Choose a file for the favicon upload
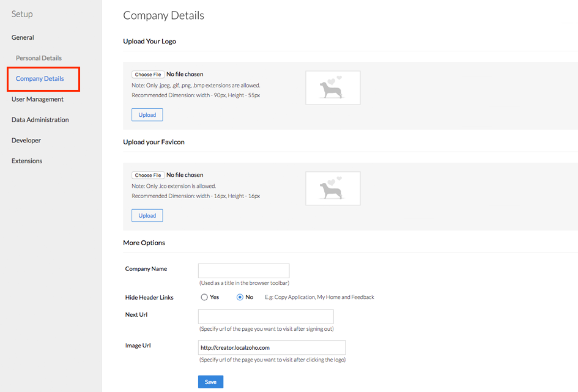This screenshot has width=578, height=392. (148, 175)
